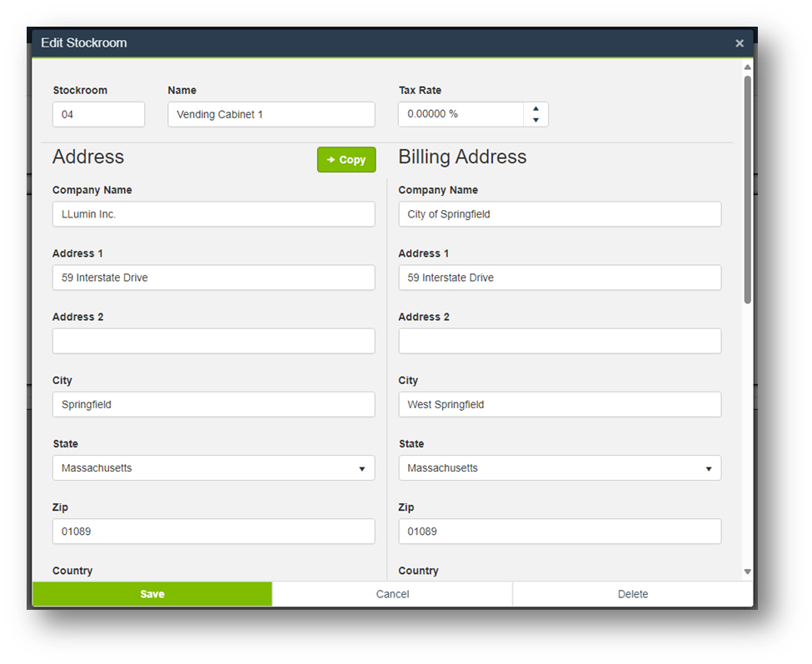Increase Tax Rate with up arrow
This screenshot has height=664, width=812.
pyautogui.click(x=536, y=108)
